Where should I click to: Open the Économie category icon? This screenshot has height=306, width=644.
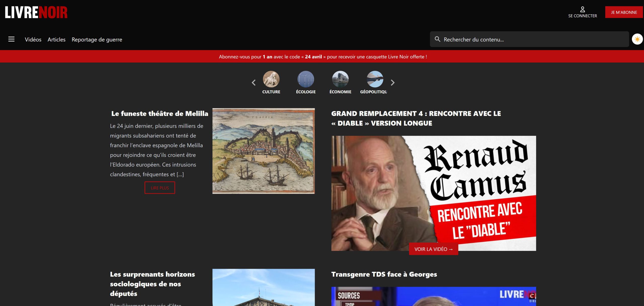tap(340, 79)
